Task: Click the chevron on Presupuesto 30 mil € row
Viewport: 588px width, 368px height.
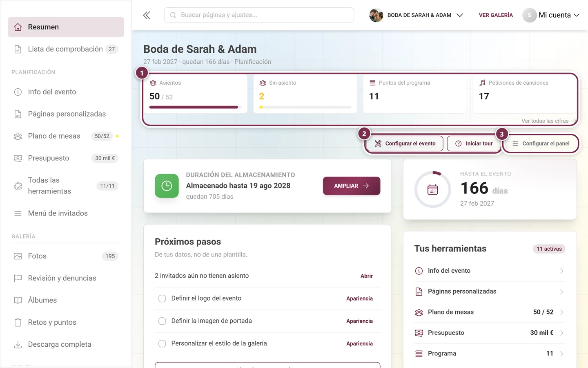Action: 562,333
